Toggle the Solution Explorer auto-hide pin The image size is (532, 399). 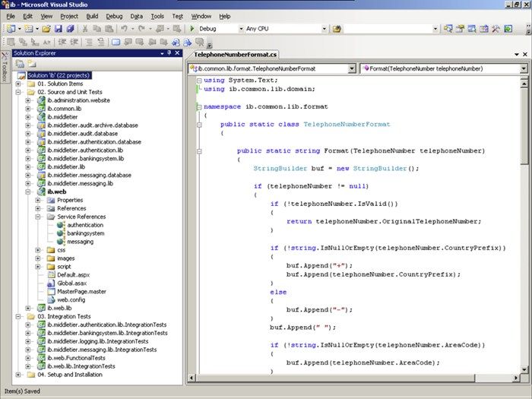click(x=167, y=54)
